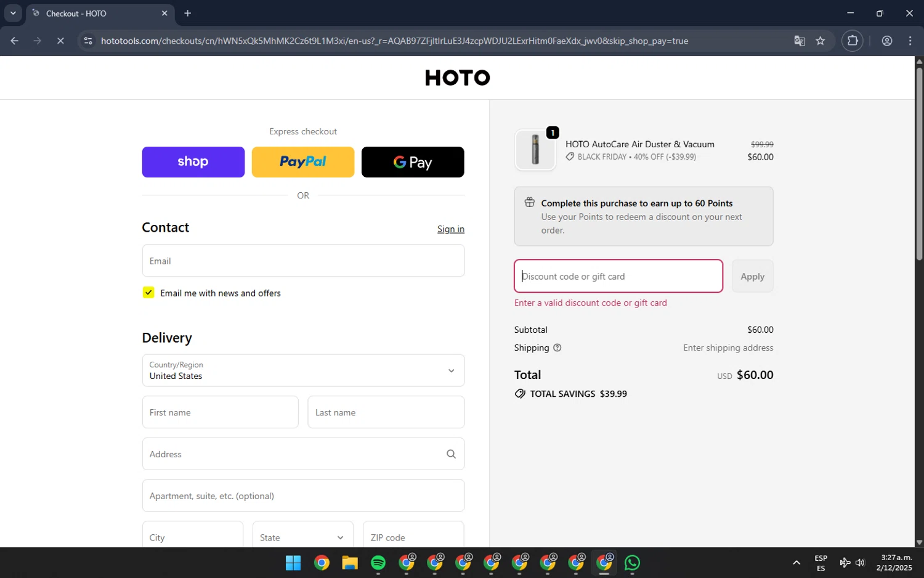Open the Country/Region dropdown
The image size is (924, 578).
(x=303, y=370)
